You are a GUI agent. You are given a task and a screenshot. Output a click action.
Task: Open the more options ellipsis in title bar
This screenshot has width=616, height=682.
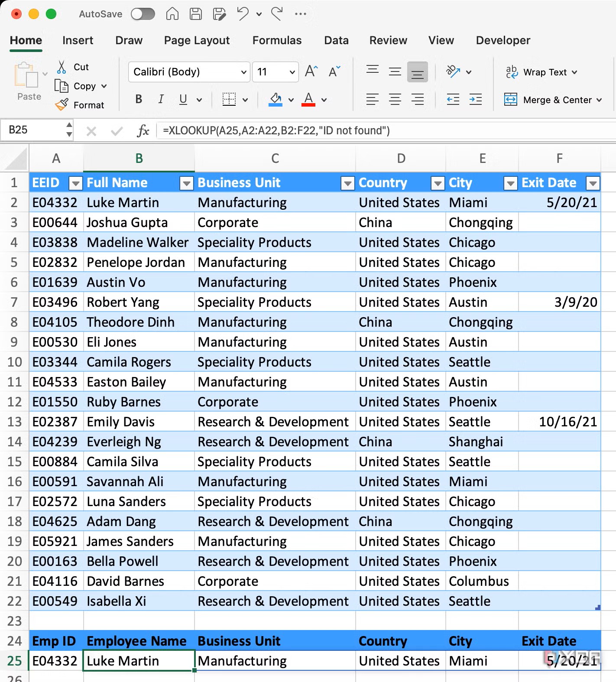300,14
